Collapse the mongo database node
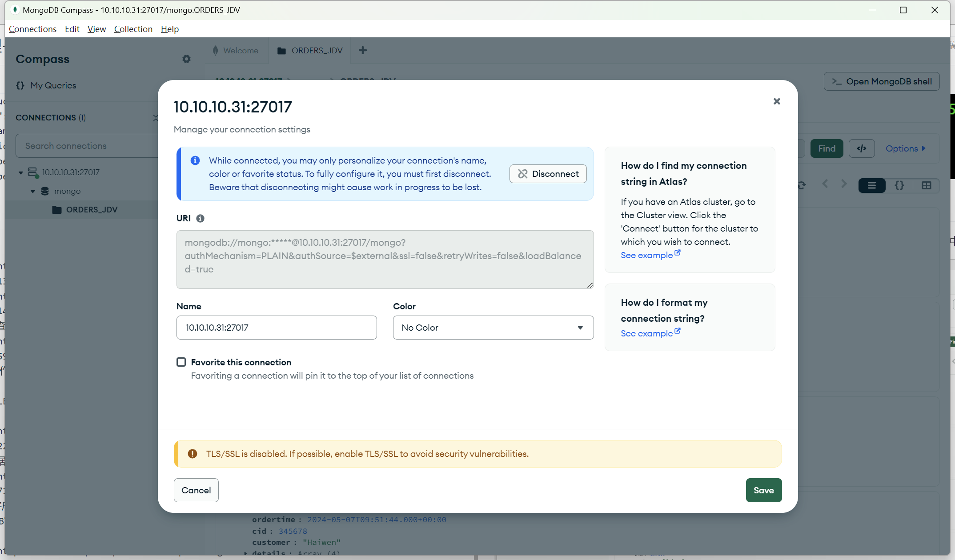The height and width of the screenshot is (560, 955). point(33,192)
